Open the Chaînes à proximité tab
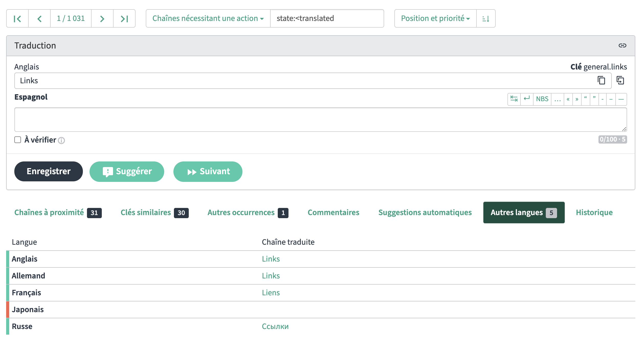Viewport: 644px width, 352px height. [58, 213]
